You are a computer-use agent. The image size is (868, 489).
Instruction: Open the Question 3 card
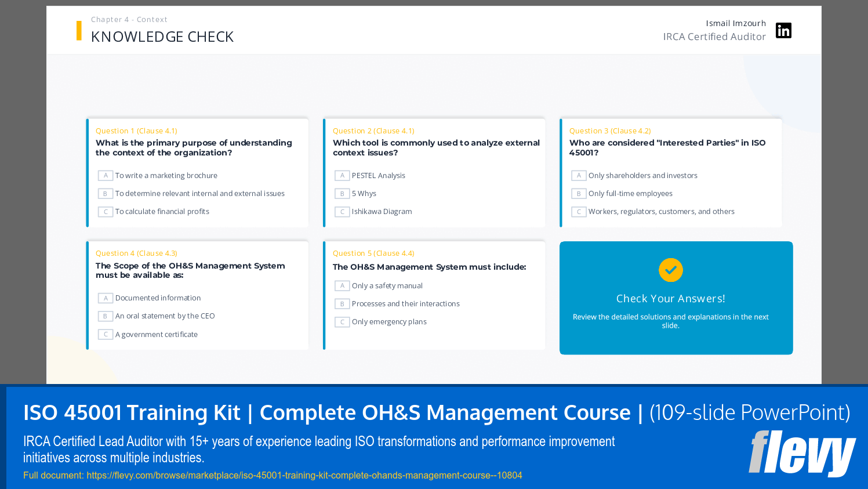[670, 171]
